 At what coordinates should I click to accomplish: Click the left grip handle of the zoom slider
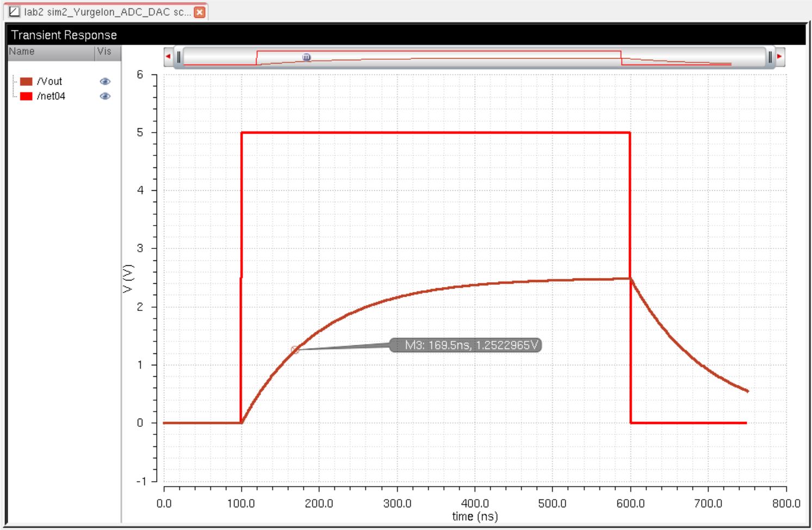(178, 57)
